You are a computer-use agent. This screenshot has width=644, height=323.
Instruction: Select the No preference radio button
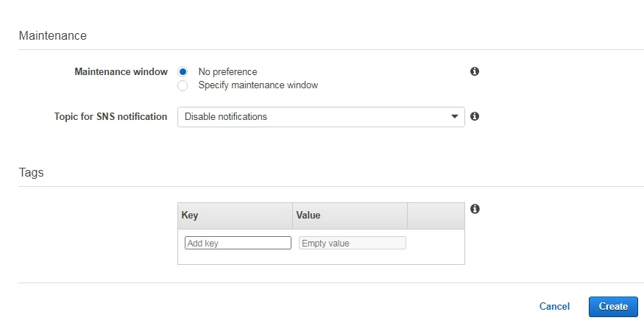(x=183, y=72)
